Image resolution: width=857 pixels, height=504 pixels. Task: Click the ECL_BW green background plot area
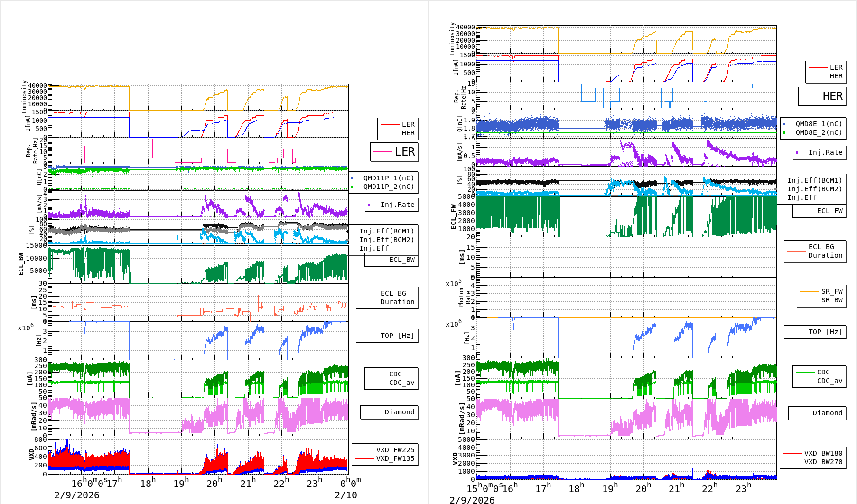[x=198, y=264]
